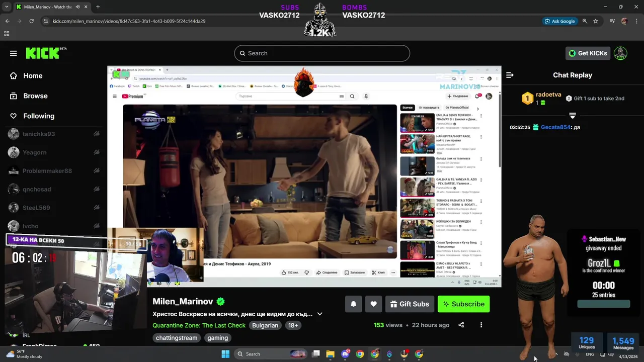The image size is (644, 362).
Task: Go back in the browser
Action: pos(7,21)
